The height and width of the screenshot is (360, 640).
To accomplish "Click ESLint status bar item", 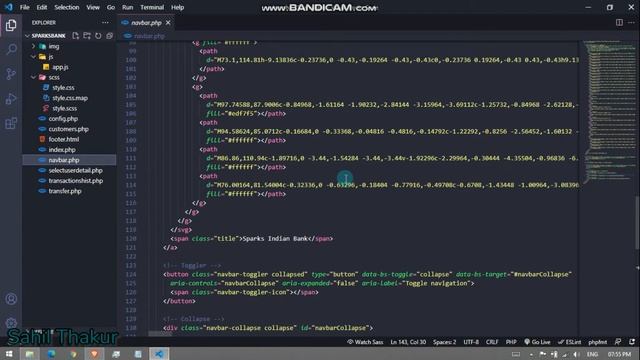I will click(570, 342).
